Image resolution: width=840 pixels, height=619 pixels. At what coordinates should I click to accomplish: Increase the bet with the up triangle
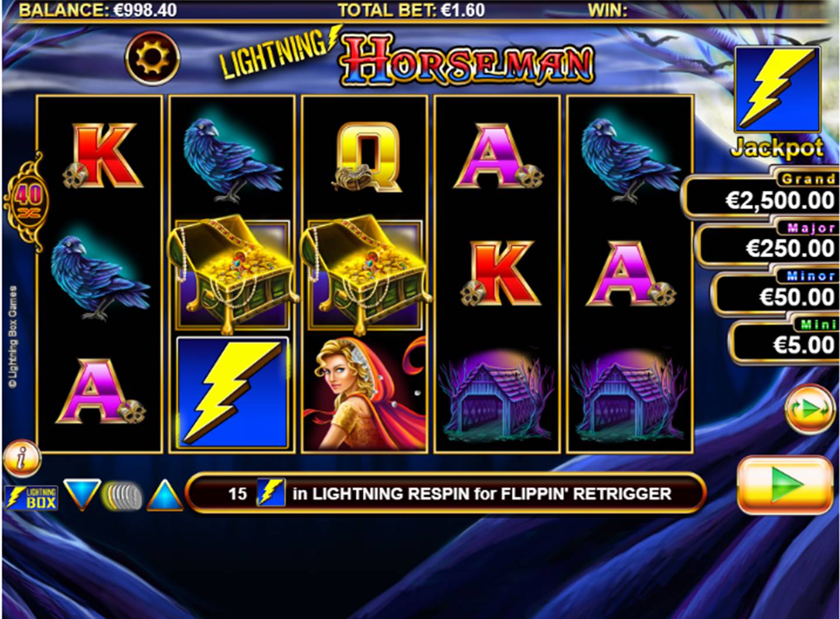point(165,495)
